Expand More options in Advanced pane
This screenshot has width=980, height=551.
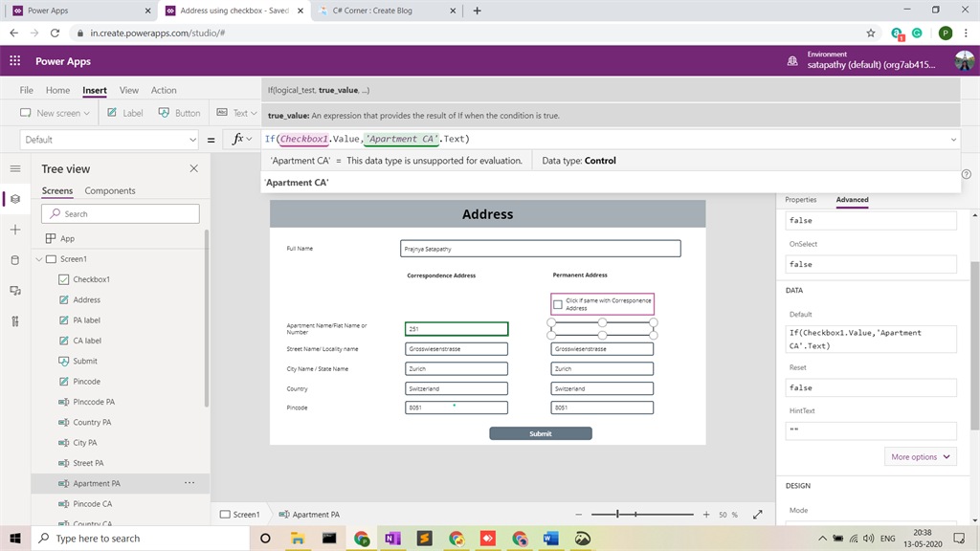[x=920, y=456]
